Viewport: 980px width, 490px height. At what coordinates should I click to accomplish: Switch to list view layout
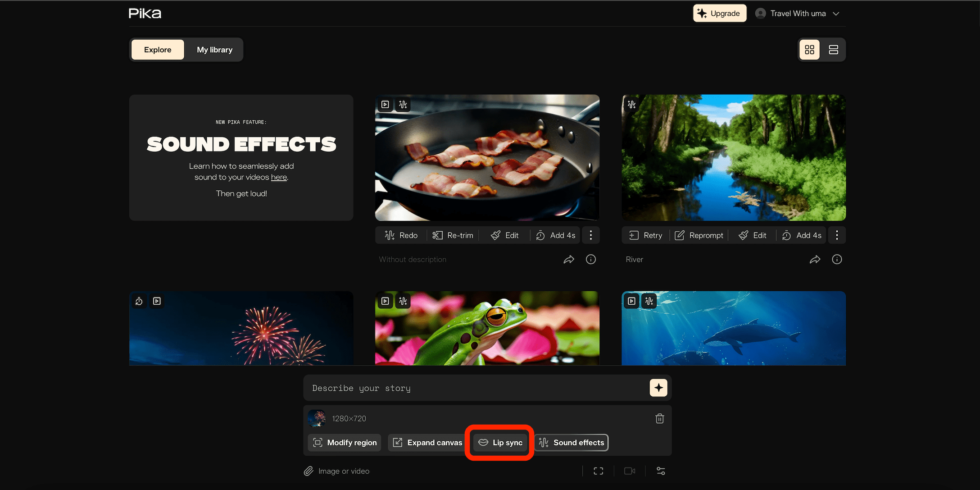click(833, 50)
